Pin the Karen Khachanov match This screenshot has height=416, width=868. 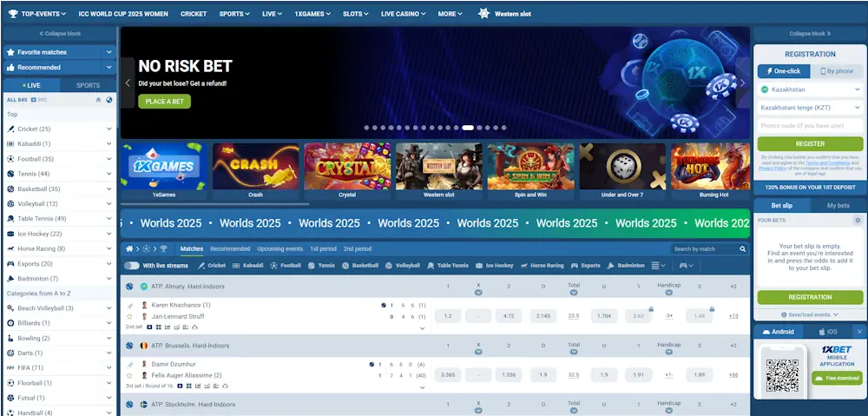130,305
